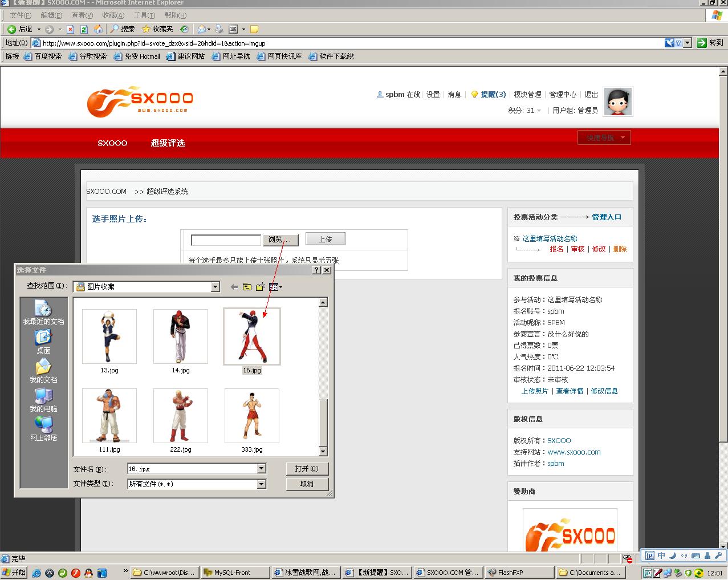Viewport: 728px width, 580px height.
Task: Click the IE Refresh page icon
Action: 84,29
